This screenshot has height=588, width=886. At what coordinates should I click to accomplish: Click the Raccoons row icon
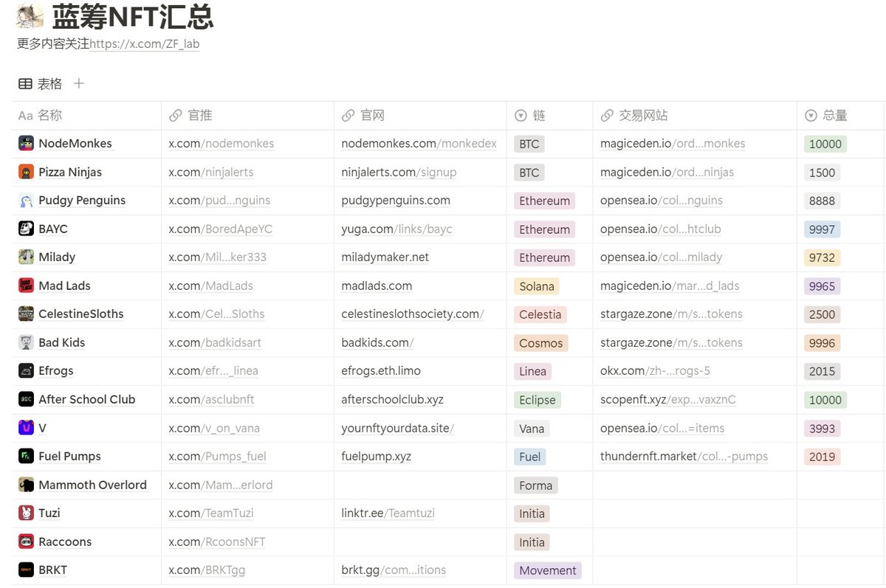[x=26, y=542]
